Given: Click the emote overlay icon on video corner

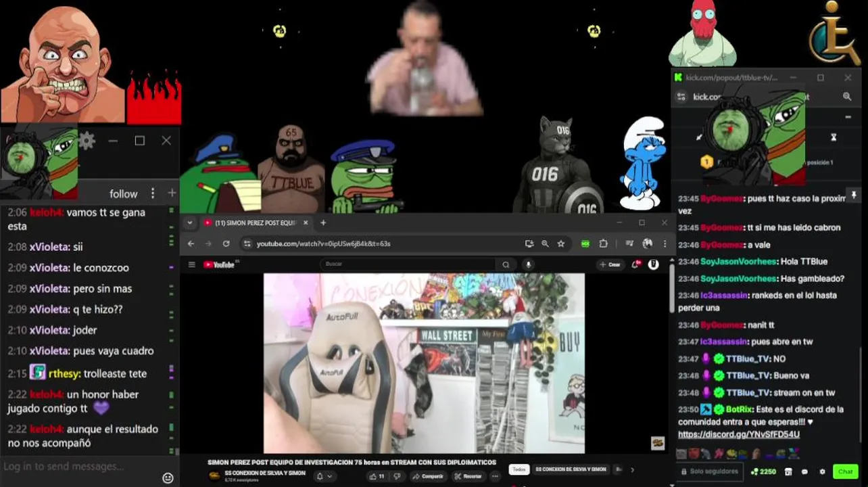Looking at the screenshot, I should click(658, 443).
